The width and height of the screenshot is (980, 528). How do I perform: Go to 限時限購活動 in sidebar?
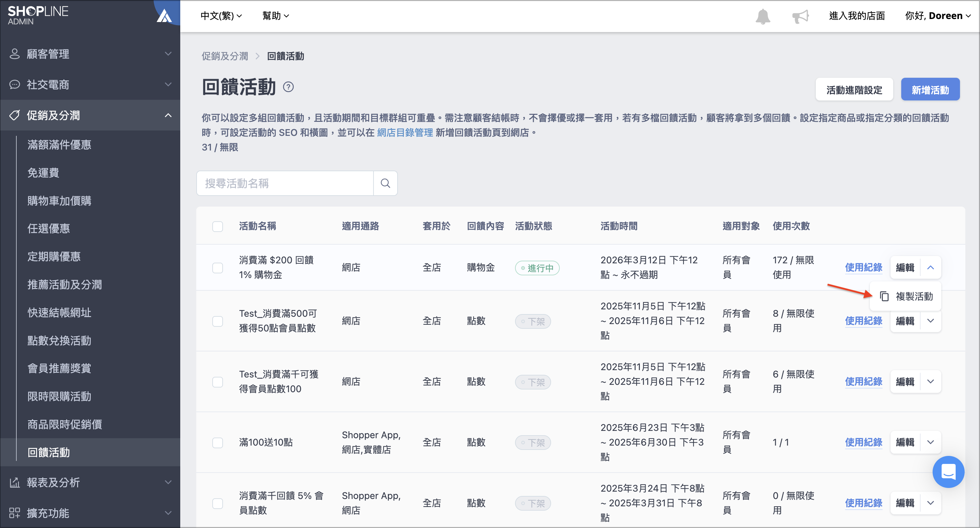pyautogui.click(x=59, y=397)
